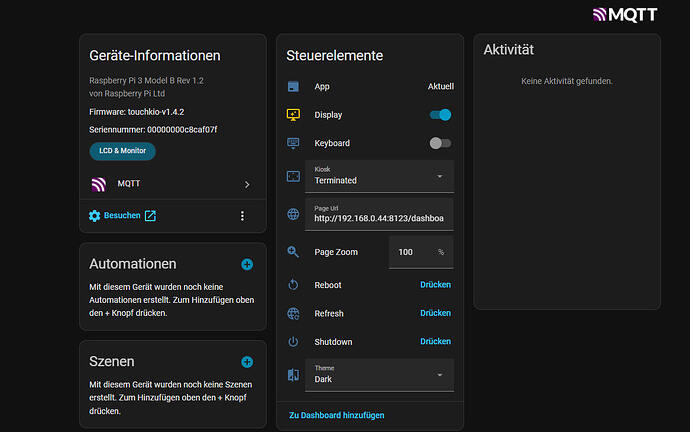Open the three-dot menu in Geräte-Informationen
690x432 pixels.
tap(242, 216)
